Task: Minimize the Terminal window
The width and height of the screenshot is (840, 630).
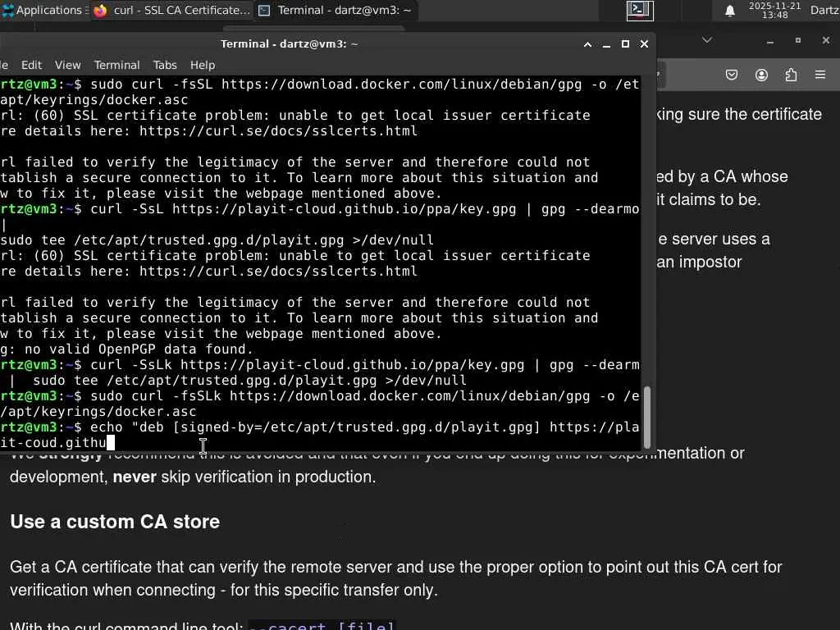Action: point(606,44)
